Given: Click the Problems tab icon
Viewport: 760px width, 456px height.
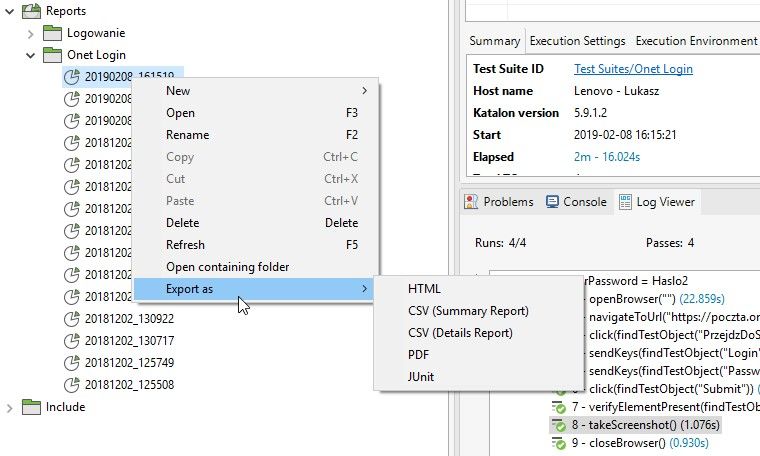Looking at the screenshot, I should point(471,201).
